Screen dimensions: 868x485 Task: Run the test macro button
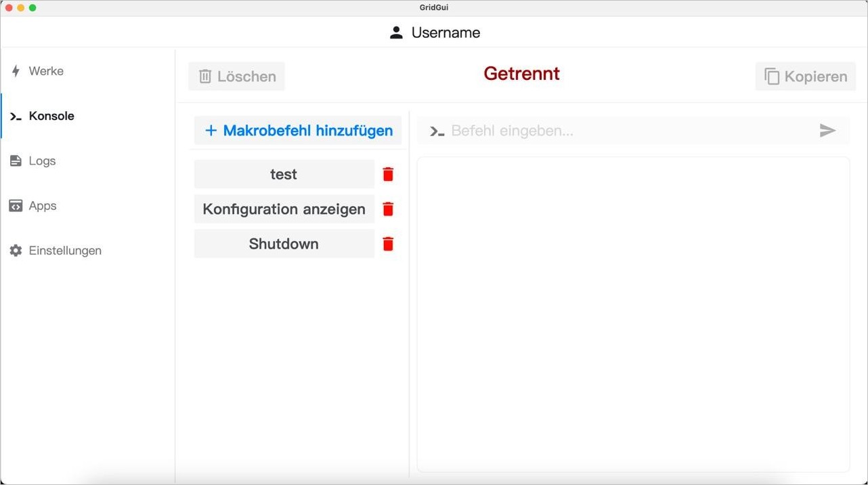click(x=284, y=175)
